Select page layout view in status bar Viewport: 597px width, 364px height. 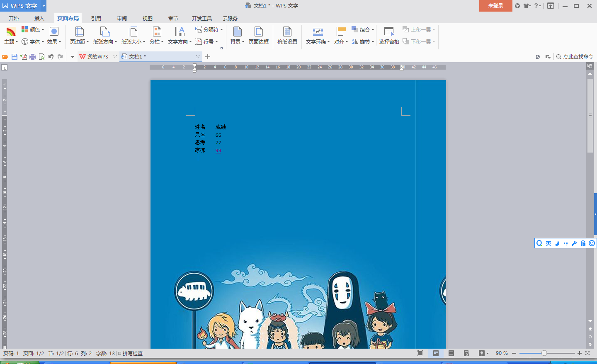click(x=436, y=353)
